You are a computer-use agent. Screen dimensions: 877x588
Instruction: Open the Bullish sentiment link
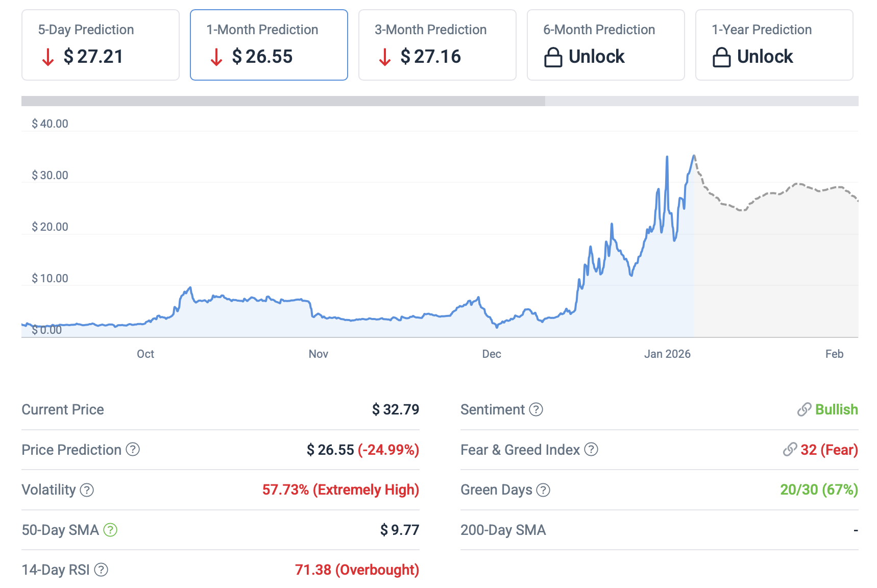coord(836,409)
